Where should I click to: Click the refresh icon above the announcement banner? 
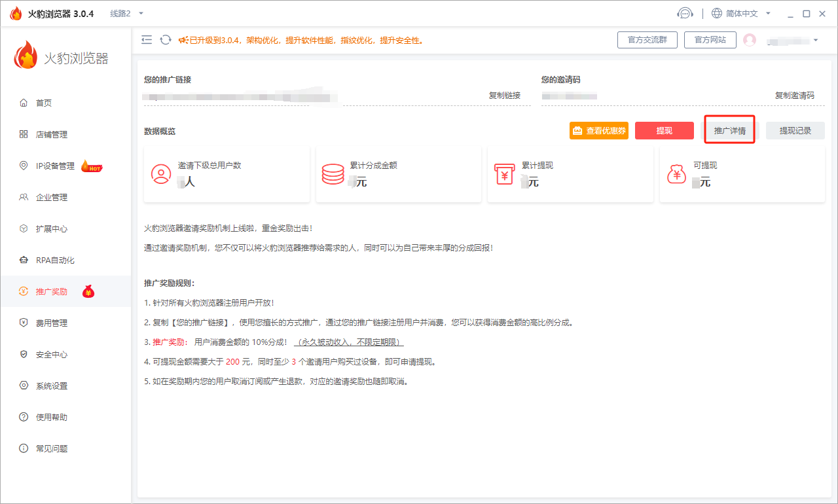(165, 39)
